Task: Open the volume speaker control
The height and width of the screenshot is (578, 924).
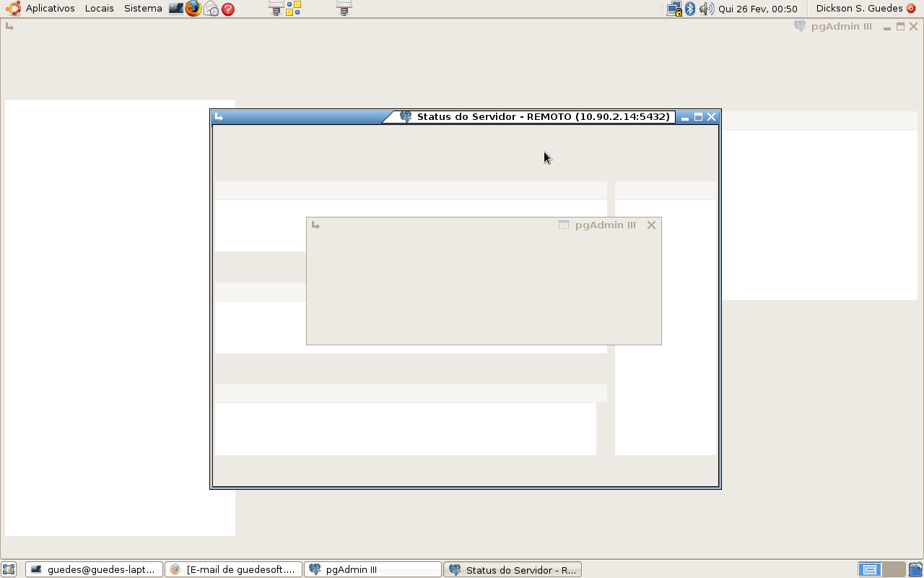Action: [x=706, y=9]
